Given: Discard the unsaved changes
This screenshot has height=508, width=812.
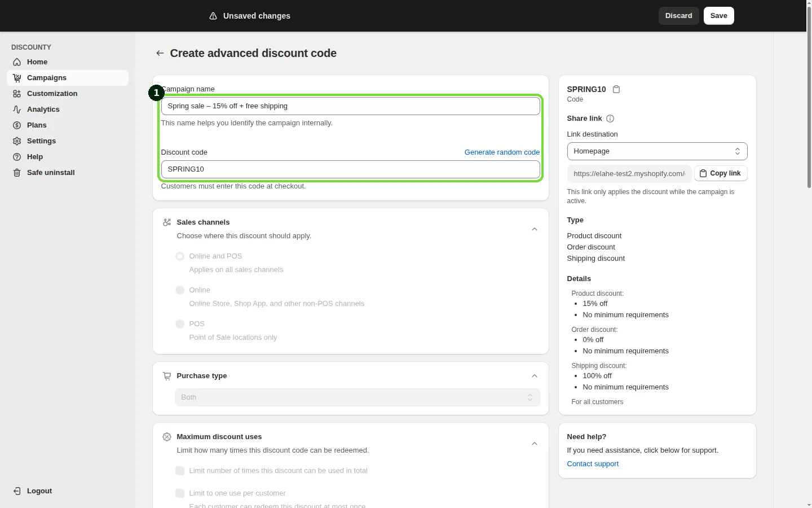Looking at the screenshot, I should (x=679, y=16).
